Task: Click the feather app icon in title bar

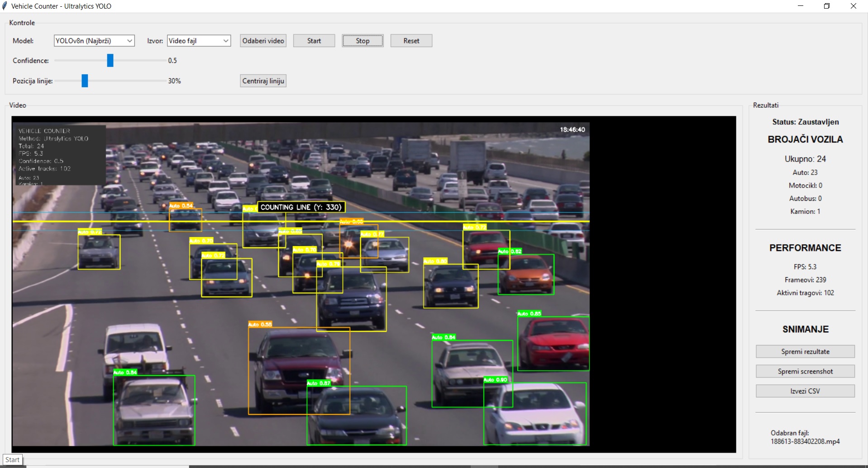Action: [5, 6]
